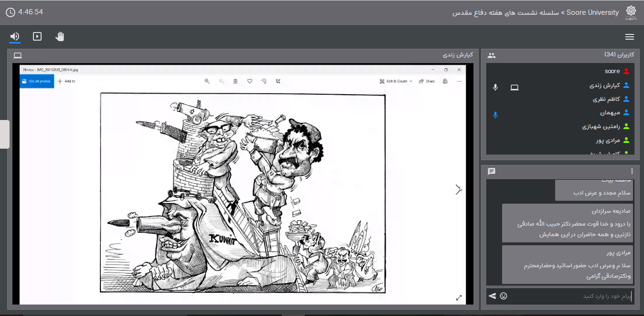Click کاربران (34) users header
The width and height of the screenshot is (644, 316).
[619, 54]
